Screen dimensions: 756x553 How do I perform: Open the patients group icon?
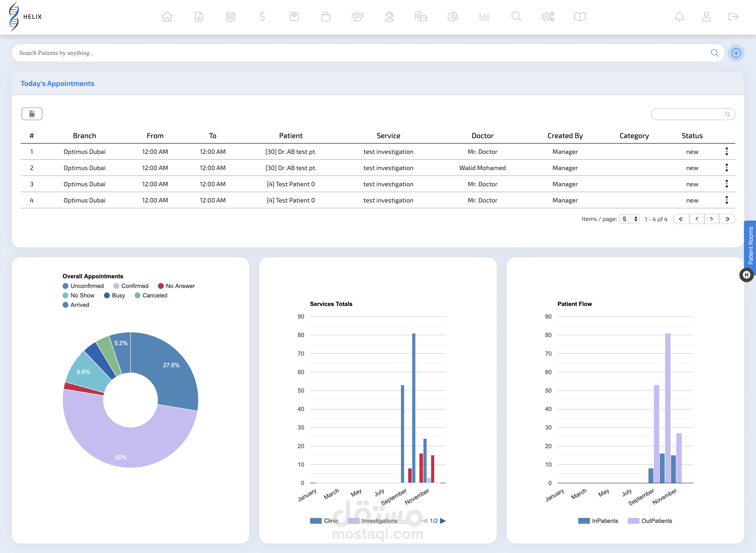[357, 16]
